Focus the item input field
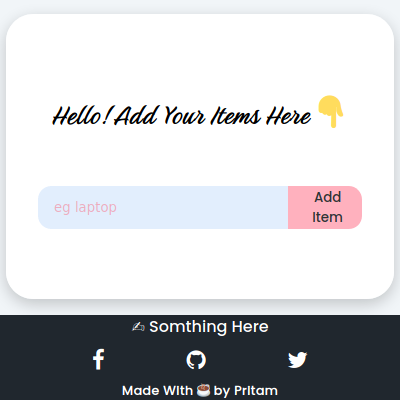The image size is (400, 400). click(163, 207)
